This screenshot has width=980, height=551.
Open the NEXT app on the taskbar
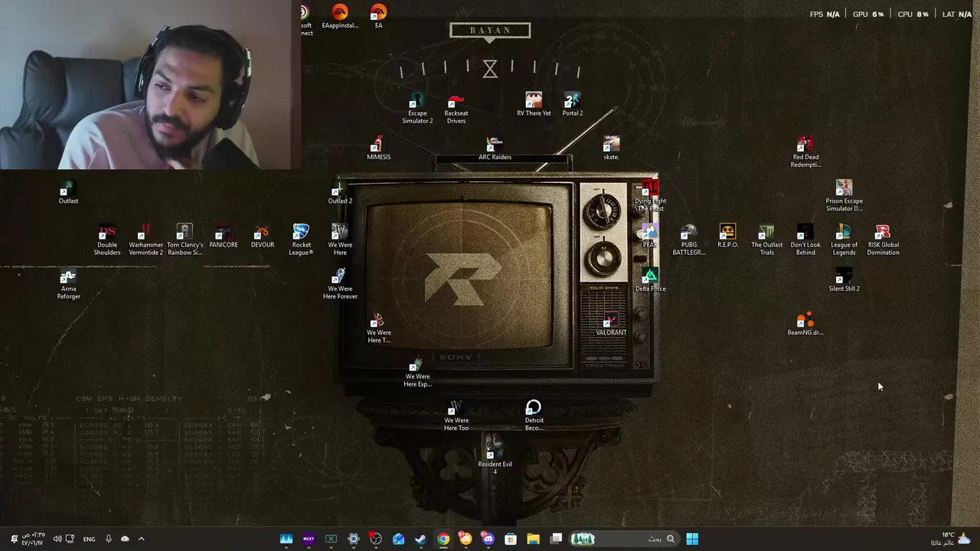pos(309,539)
